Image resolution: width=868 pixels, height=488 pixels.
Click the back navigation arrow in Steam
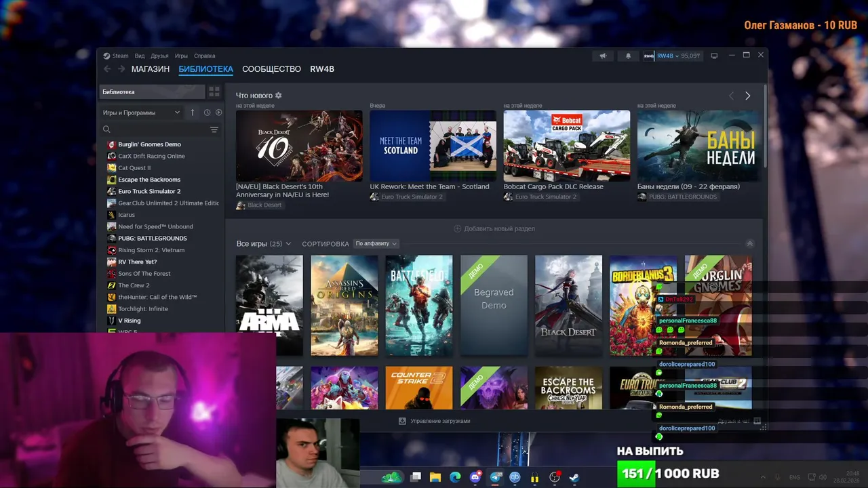107,69
